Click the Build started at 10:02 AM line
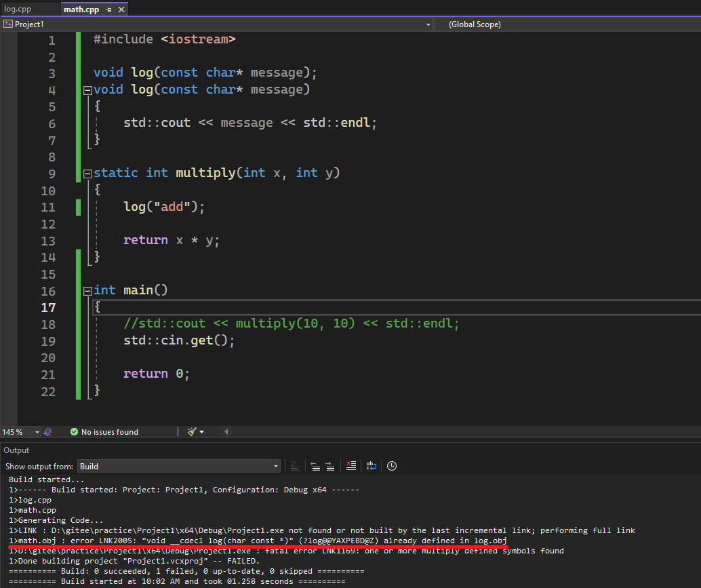Screen dimensions: 701x588 (177, 581)
